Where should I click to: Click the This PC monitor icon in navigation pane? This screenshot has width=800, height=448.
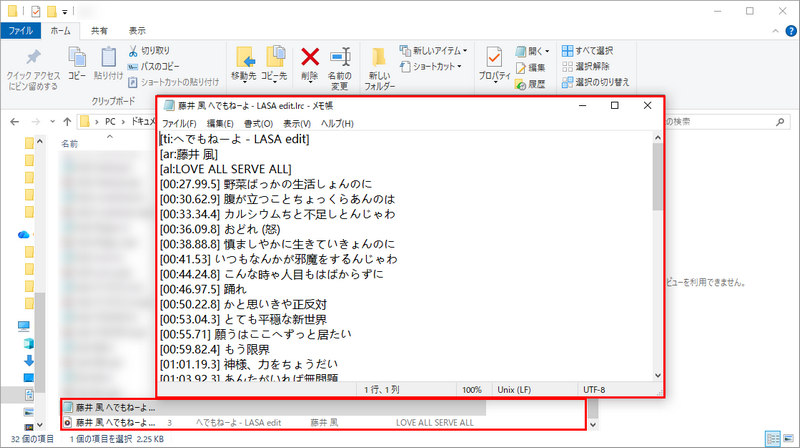coord(23,326)
